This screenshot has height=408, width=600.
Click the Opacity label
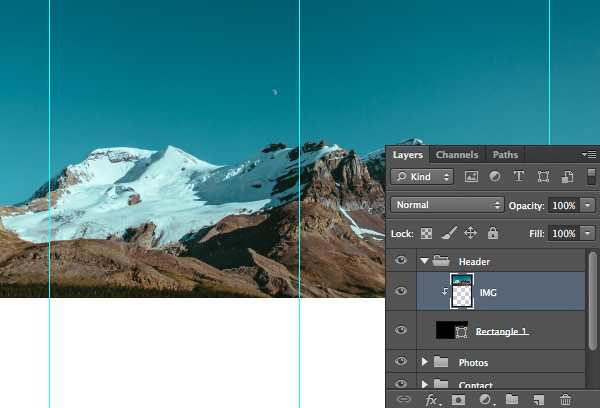(527, 206)
